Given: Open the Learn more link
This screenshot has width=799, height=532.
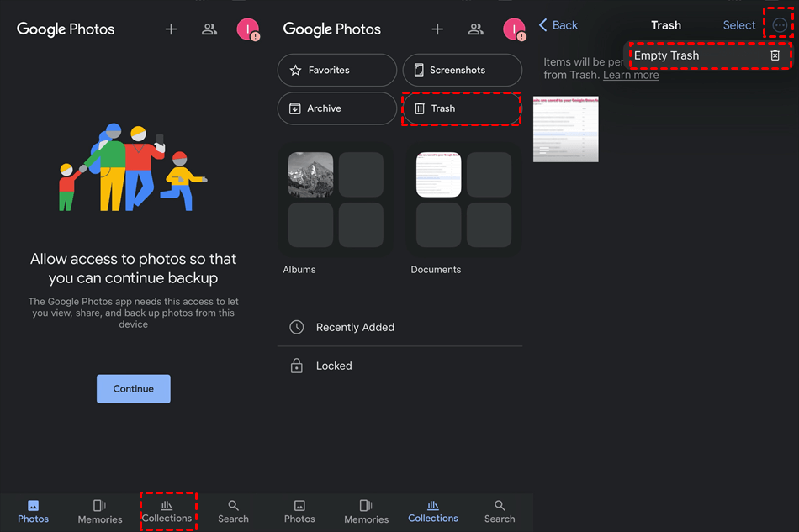Looking at the screenshot, I should tap(631, 75).
